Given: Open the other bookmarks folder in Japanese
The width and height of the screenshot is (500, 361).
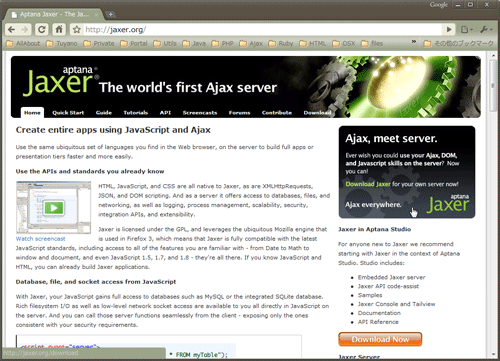Looking at the screenshot, I should click(458, 44).
